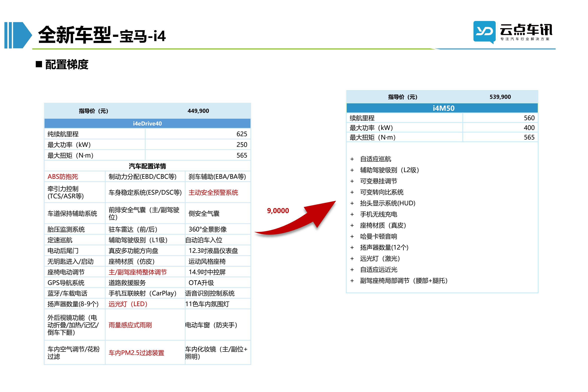This screenshot has width=588, height=392.
Task: Click the price value 449,900
Action: point(198,111)
